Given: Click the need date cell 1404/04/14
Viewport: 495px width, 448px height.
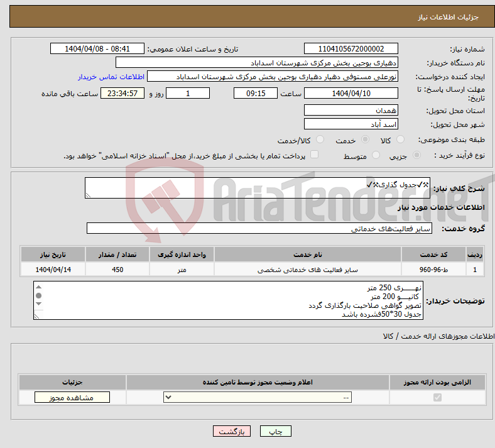Looking at the screenshot, I should [53, 270].
